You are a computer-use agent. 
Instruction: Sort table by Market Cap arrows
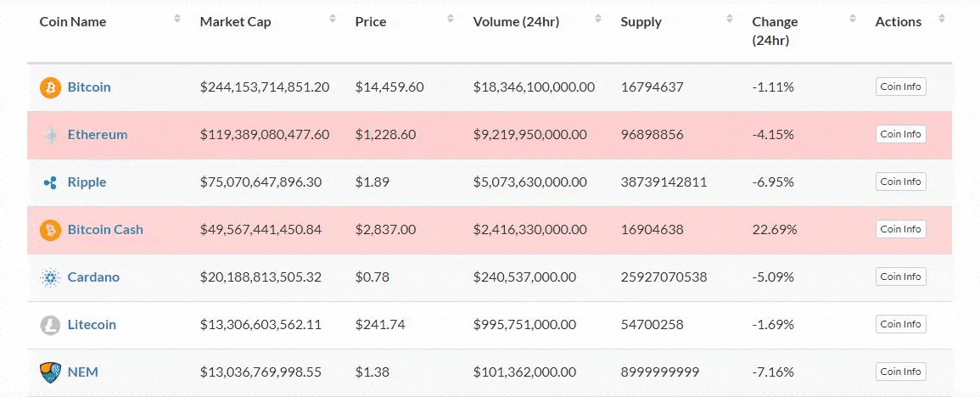tap(332, 19)
